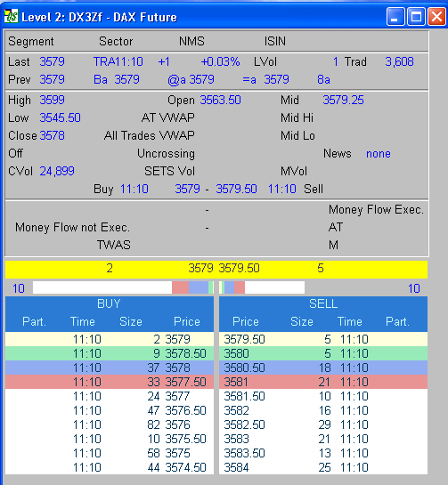Click the Uncrossing label
The width and height of the screenshot is (448, 485).
point(166,153)
